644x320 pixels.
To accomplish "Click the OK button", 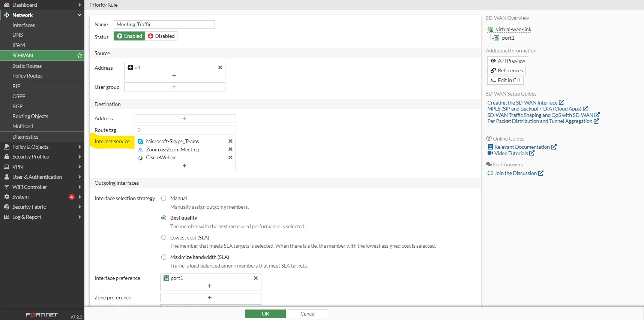I will (x=266, y=314).
